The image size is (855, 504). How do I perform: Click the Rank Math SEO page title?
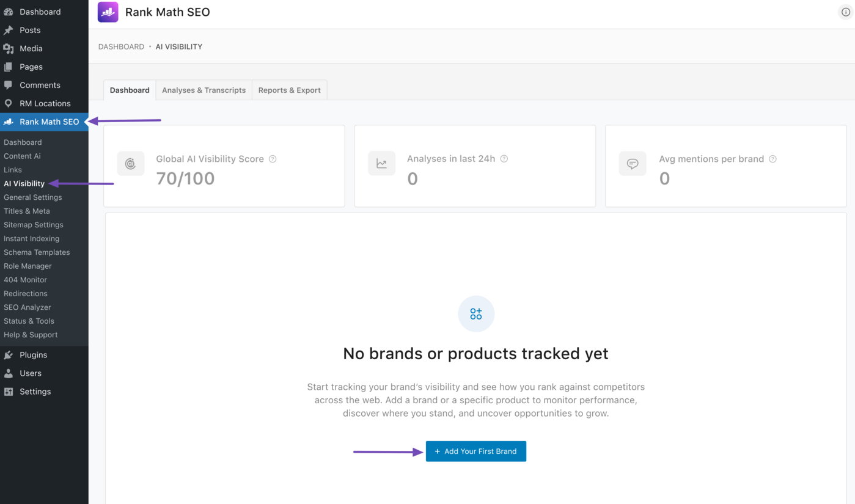(x=167, y=12)
